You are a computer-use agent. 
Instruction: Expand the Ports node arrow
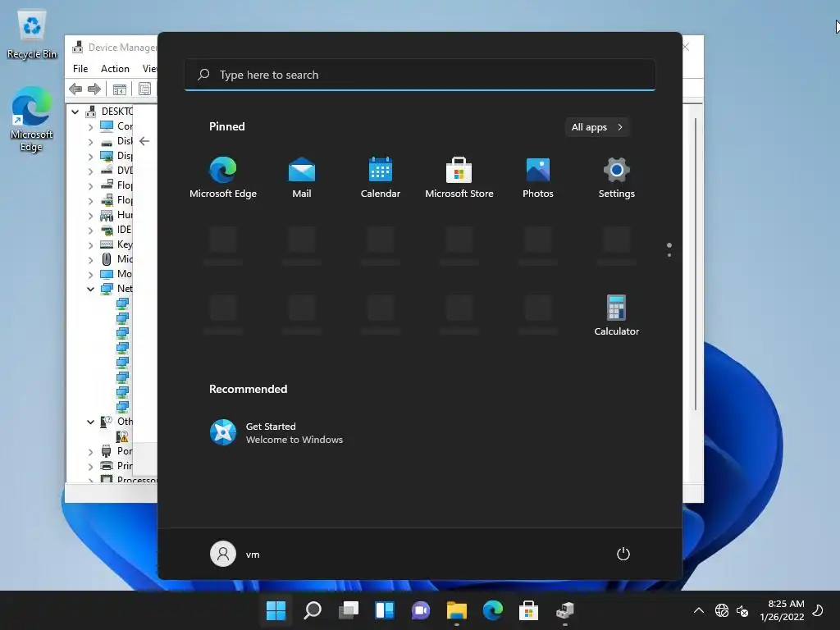(x=90, y=452)
